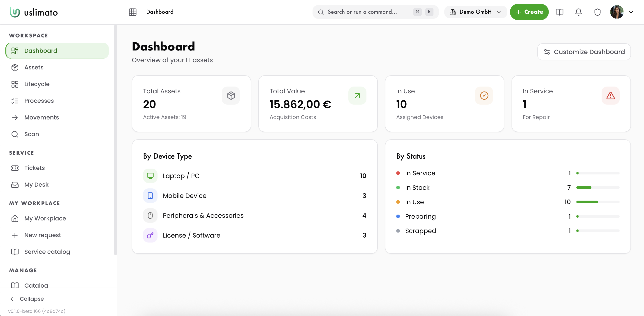This screenshot has width=644, height=316.
Task: Click the Scrapped status label
Action: (x=421, y=231)
